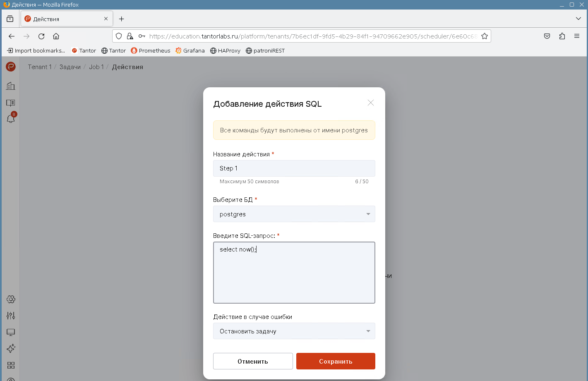The image size is (588, 381).
Task: Click the AI sparkles icon in sidebar
Action: pyautogui.click(x=11, y=348)
